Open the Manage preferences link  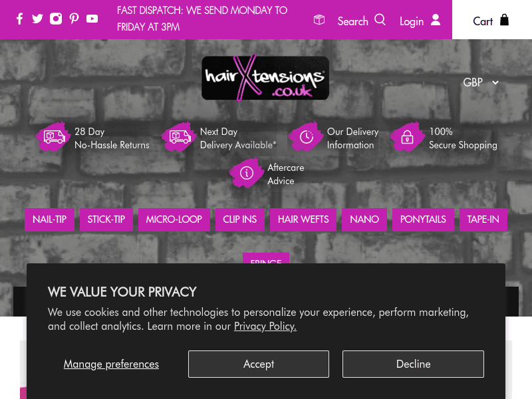click(x=111, y=364)
